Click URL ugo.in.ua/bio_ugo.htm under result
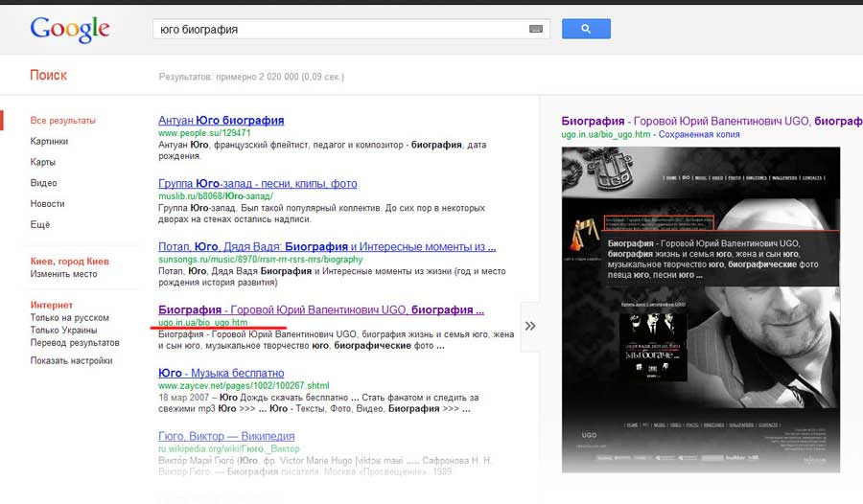 [202, 323]
